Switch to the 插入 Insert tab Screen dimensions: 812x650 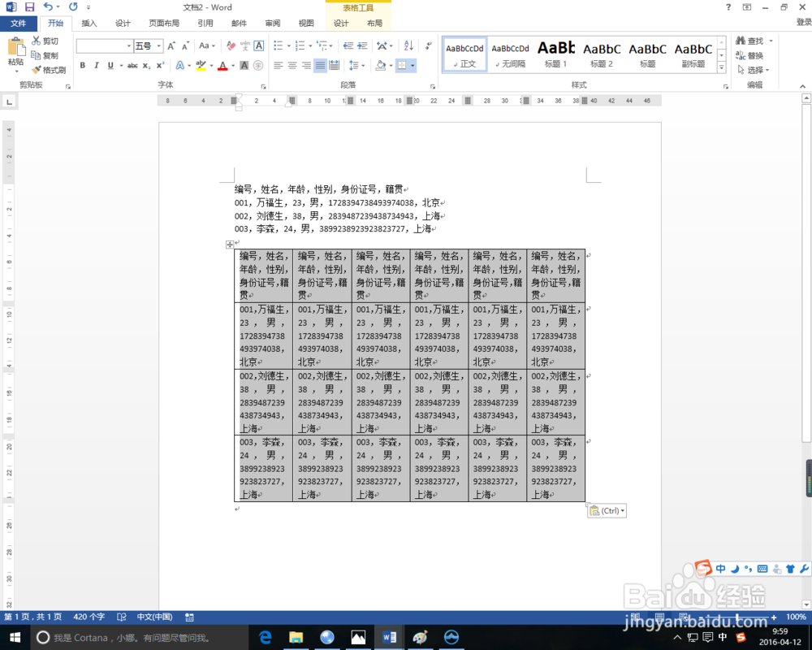pos(89,23)
